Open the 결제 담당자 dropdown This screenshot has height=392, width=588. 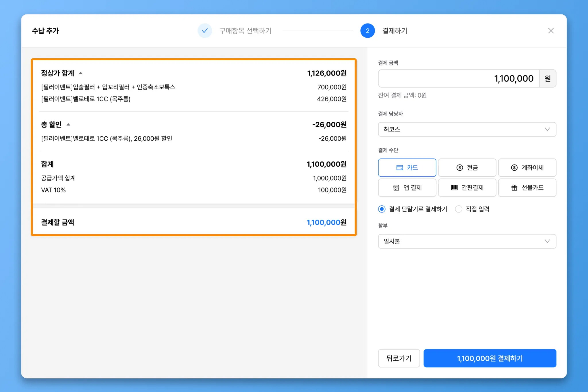point(467,130)
